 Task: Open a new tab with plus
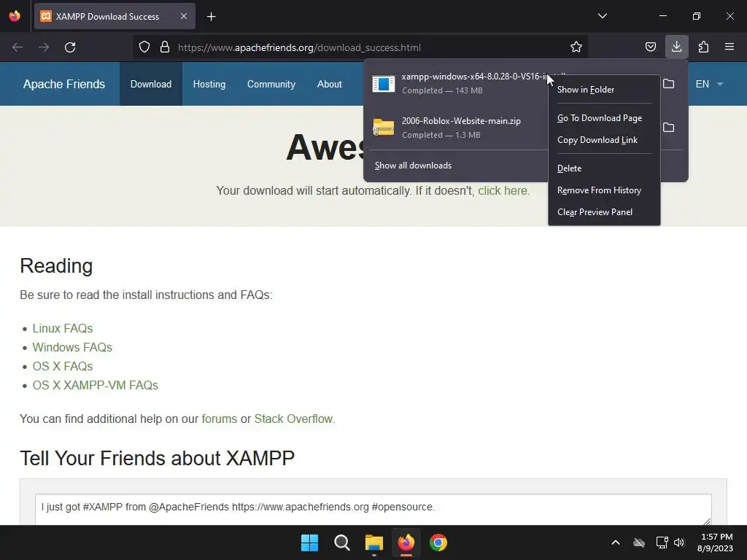pyautogui.click(x=211, y=17)
